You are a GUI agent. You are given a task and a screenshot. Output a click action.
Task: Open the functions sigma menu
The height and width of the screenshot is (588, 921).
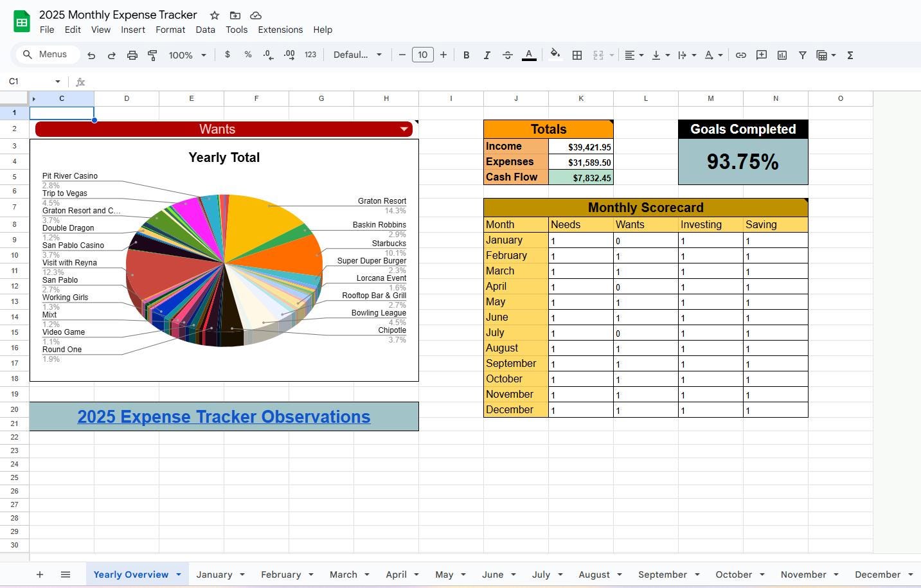click(x=850, y=55)
